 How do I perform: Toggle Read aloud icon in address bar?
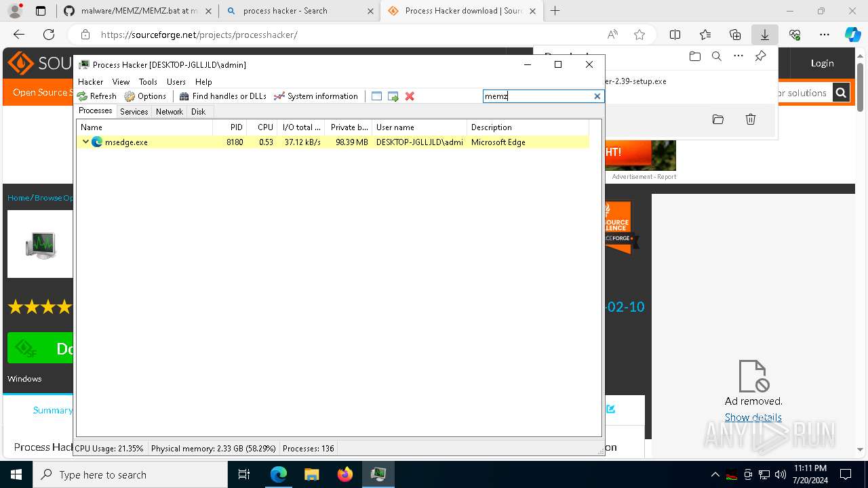click(x=612, y=35)
